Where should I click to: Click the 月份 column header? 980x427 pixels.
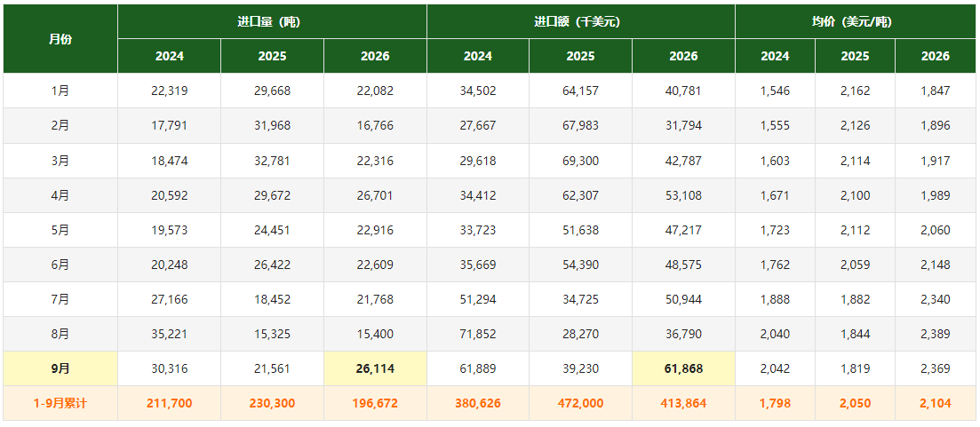point(60,39)
